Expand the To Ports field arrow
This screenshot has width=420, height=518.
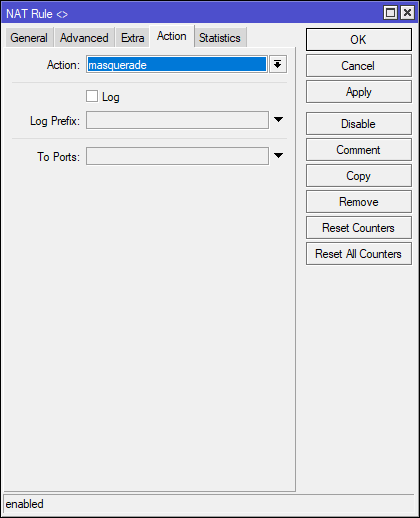278,156
